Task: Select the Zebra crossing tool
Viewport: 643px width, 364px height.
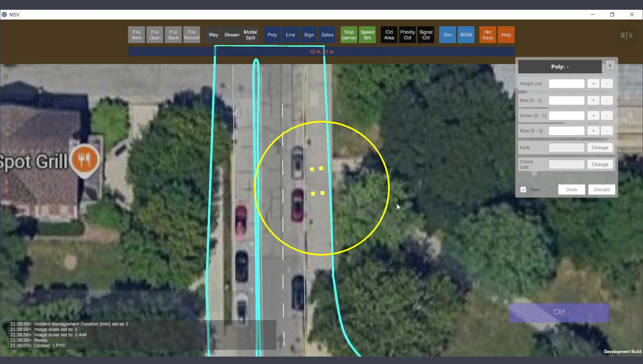Action: coord(327,35)
